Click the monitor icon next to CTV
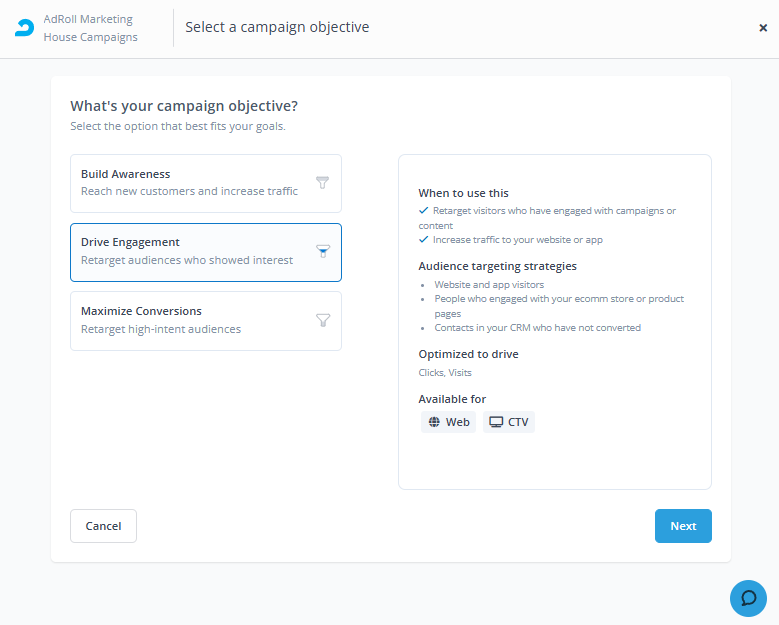The width and height of the screenshot is (779, 625). (496, 422)
